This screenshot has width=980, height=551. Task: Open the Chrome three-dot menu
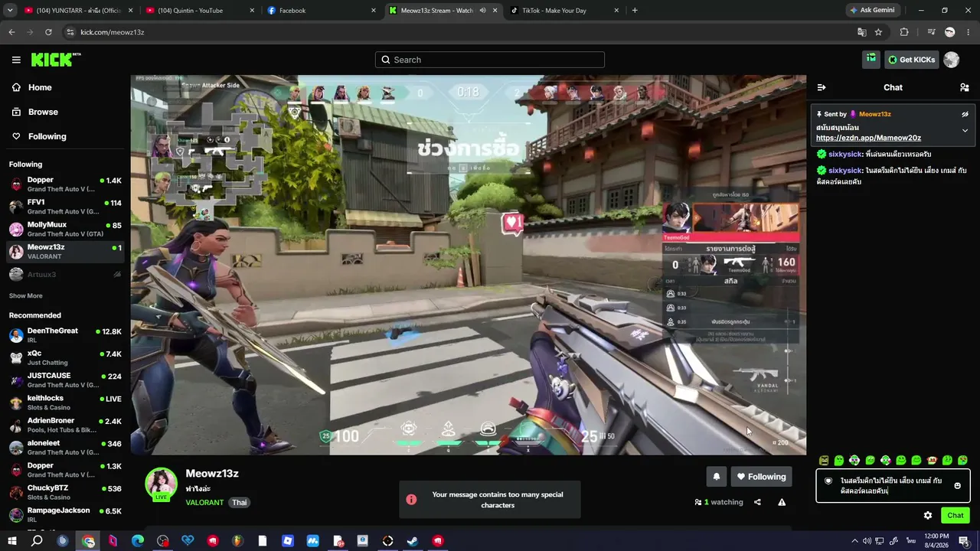point(968,32)
